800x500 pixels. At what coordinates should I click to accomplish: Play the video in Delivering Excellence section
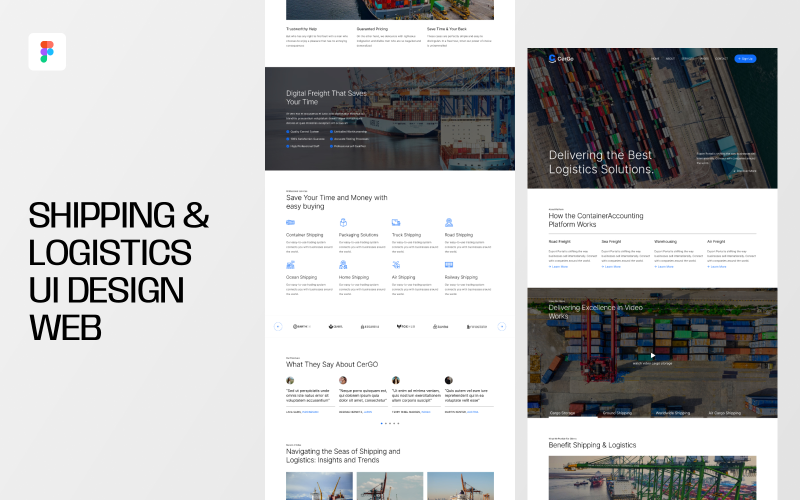click(652, 355)
